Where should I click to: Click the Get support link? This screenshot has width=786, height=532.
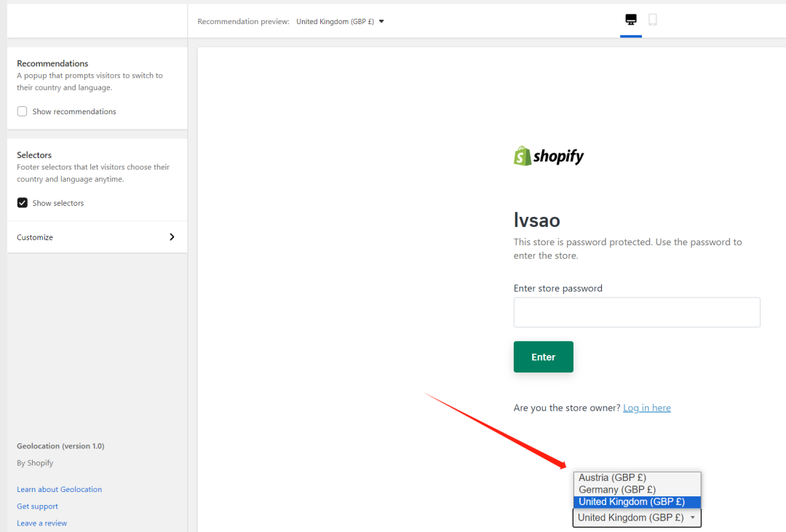pos(37,507)
